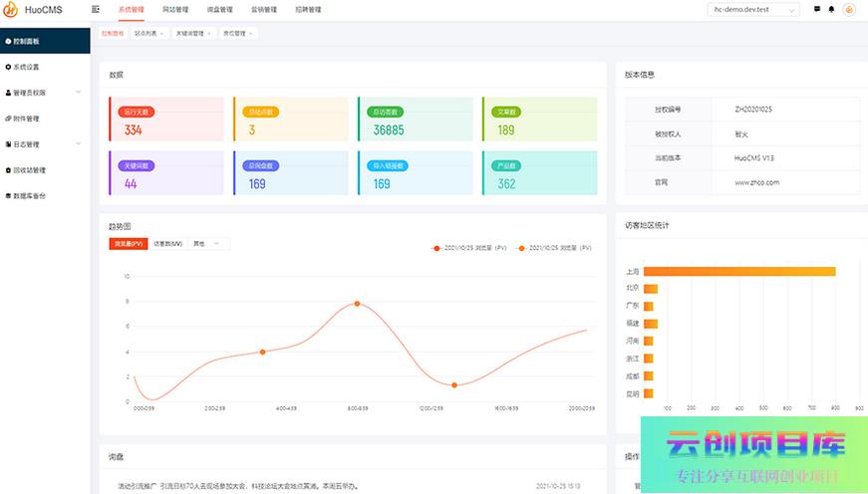Screen dimensions: 868x494
Task: Switch chart to 访客数(UV)
Action: [x=167, y=243]
